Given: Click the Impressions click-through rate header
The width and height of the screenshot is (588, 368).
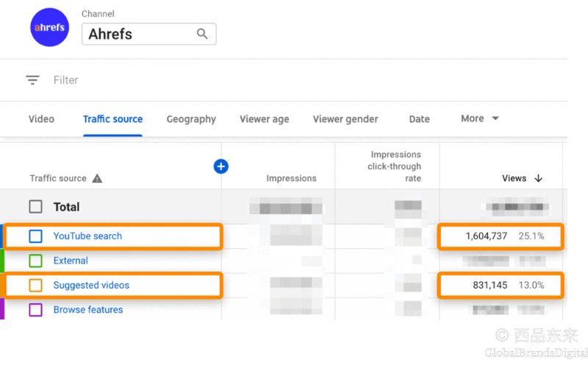Looking at the screenshot, I should click(394, 166).
